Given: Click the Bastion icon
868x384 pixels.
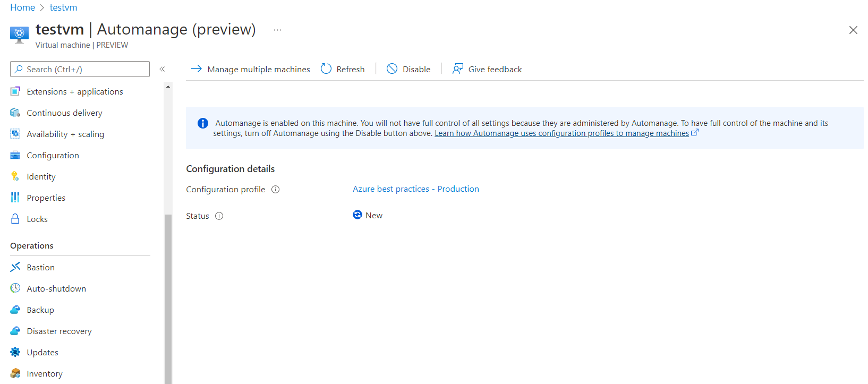Looking at the screenshot, I should click(15, 267).
